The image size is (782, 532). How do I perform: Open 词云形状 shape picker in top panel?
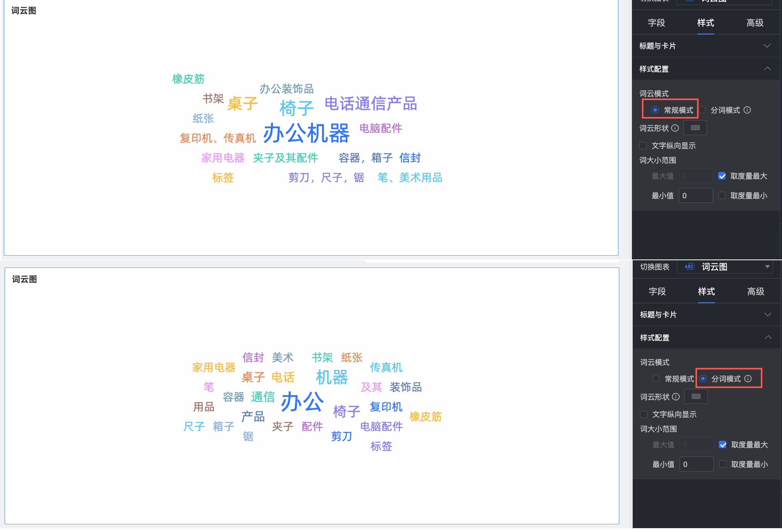pyautogui.click(x=695, y=128)
